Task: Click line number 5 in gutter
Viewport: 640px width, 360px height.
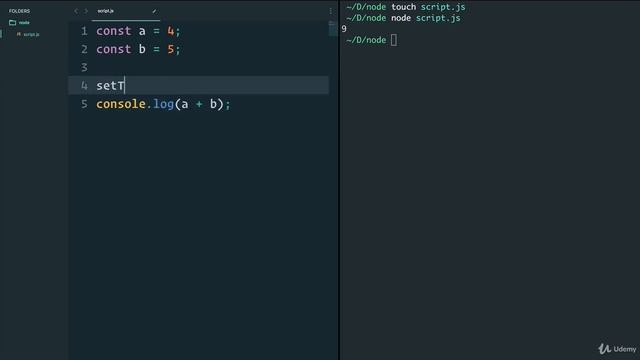Action: tap(84, 104)
